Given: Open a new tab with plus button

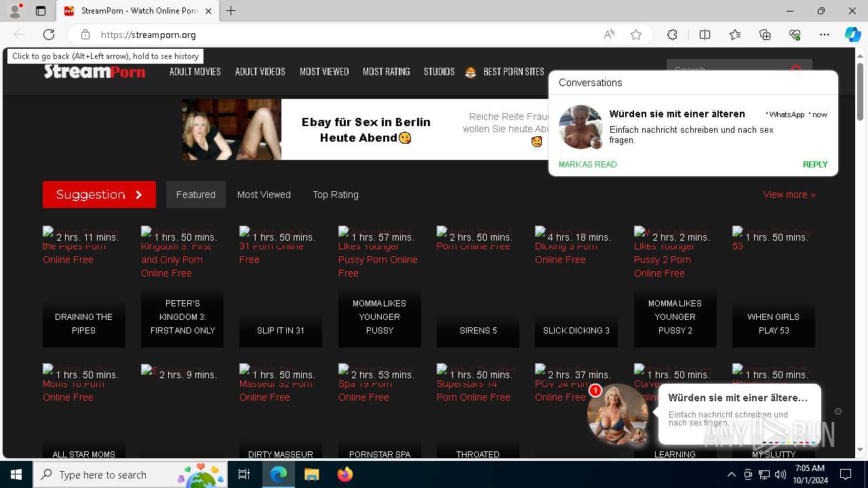Looking at the screenshot, I should click(x=231, y=11).
